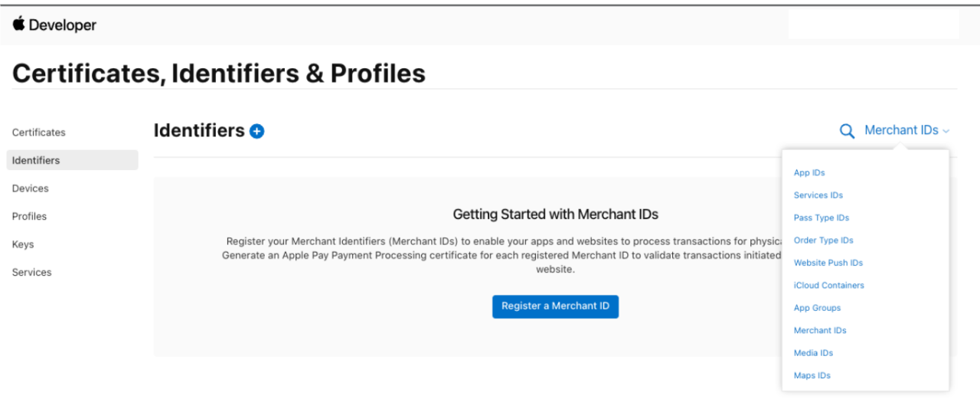Pick Media IDs from the list
The height and width of the screenshot is (412, 980).
tap(813, 353)
